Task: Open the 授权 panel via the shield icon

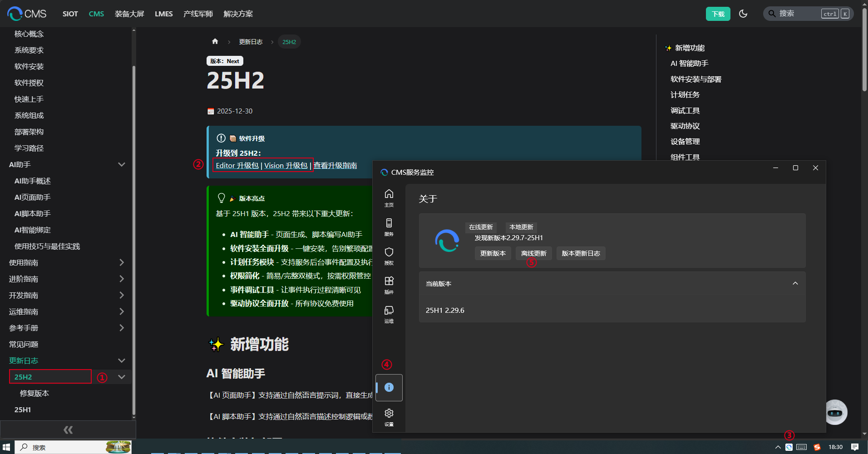Action: click(389, 256)
